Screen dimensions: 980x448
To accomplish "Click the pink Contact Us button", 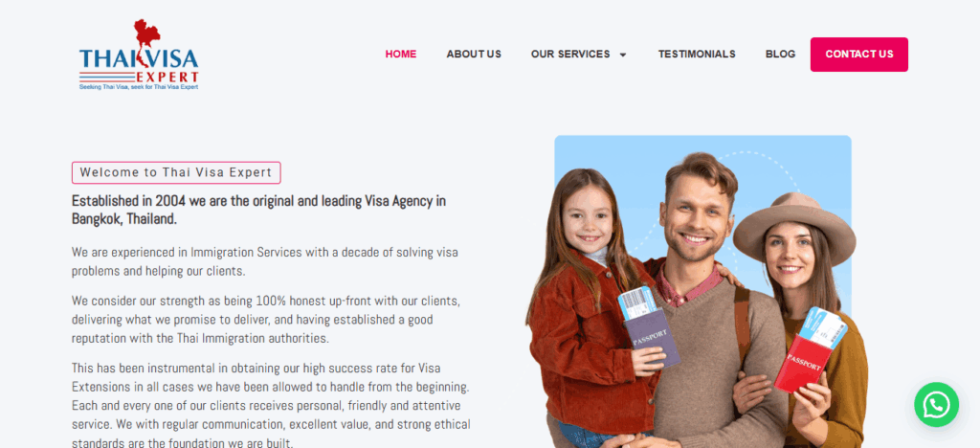I will 859,55.
